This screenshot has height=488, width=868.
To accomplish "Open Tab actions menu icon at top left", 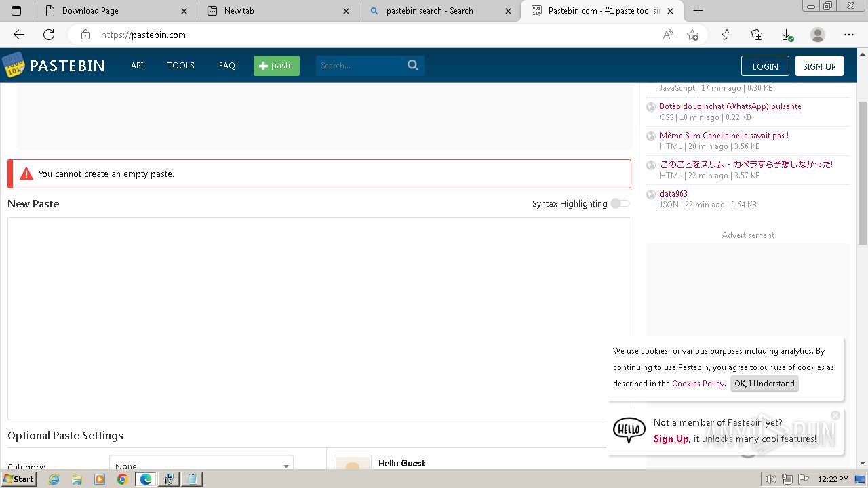I will 16,11.
